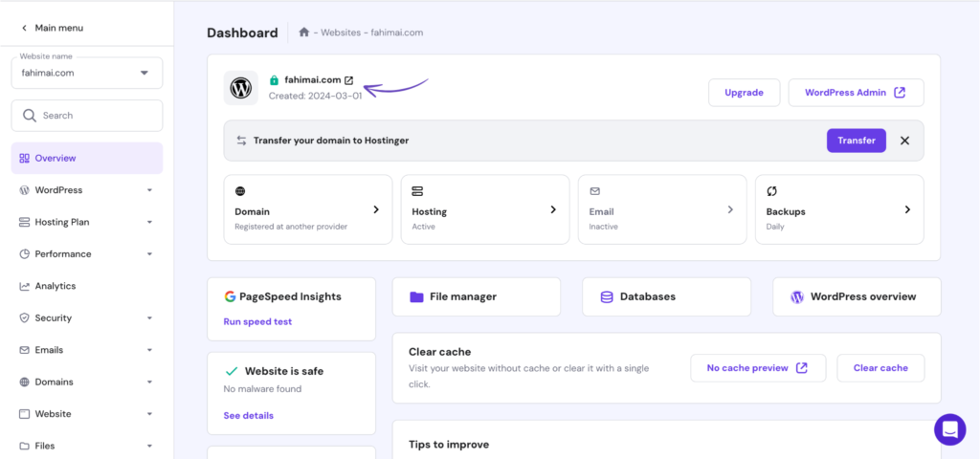Click the Databases stack icon
Image resolution: width=980 pixels, height=459 pixels.
pyautogui.click(x=606, y=297)
